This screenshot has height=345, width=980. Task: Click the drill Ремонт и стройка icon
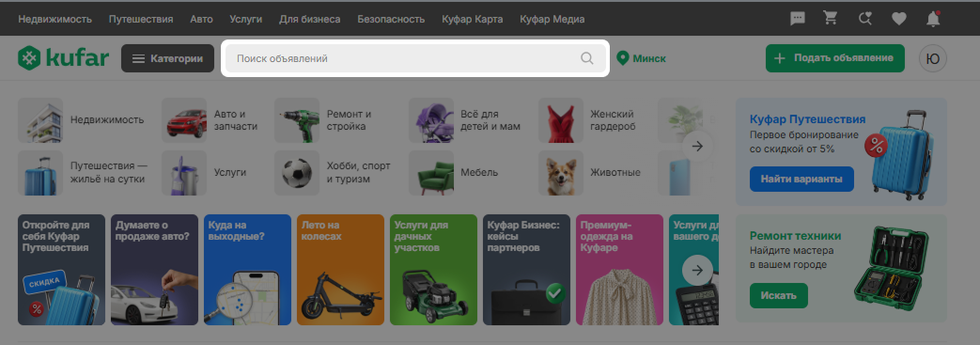coord(296,120)
